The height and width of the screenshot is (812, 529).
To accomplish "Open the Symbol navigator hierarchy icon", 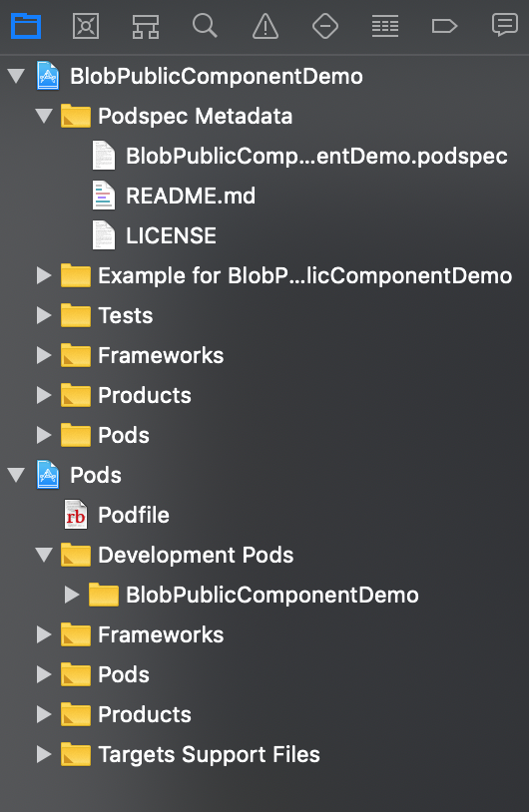I will pyautogui.click(x=146, y=26).
